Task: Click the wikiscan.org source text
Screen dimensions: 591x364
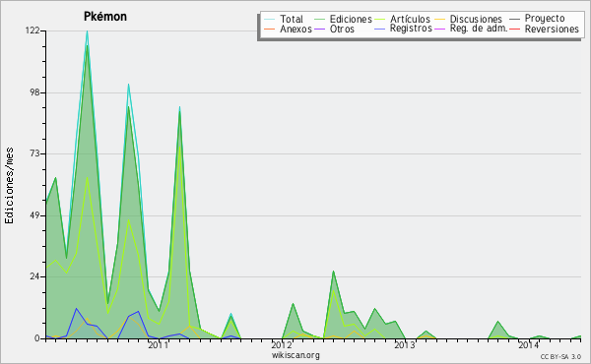Action: (295, 355)
